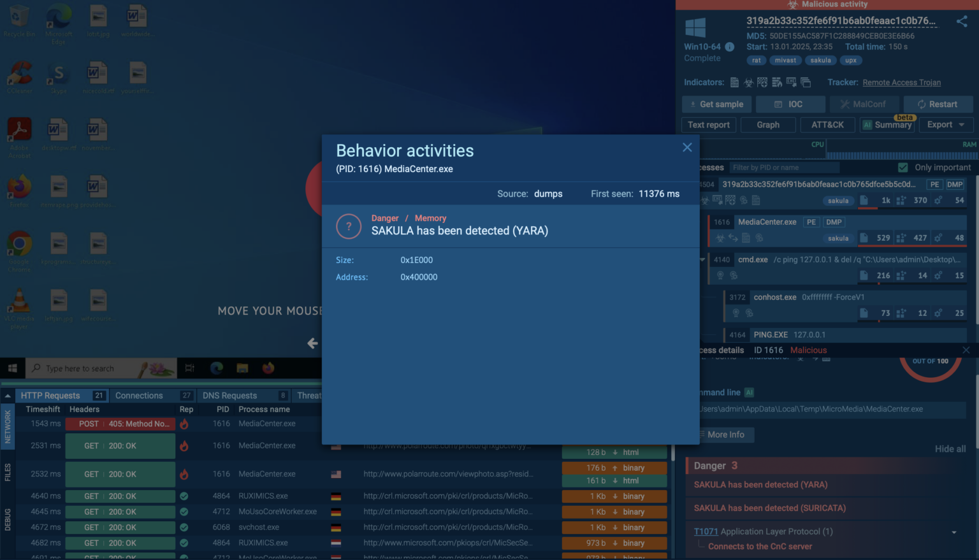Click the Get sample button

[x=716, y=104]
